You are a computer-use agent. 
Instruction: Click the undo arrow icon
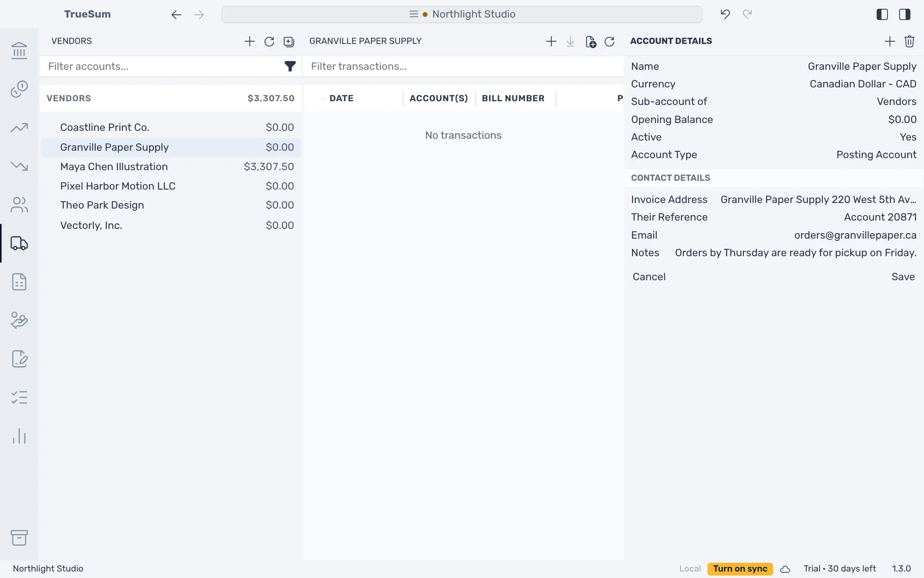pos(725,14)
